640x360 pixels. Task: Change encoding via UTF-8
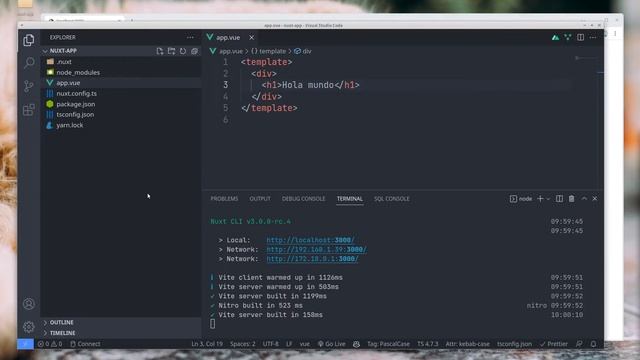pyautogui.click(x=270, y=344)
